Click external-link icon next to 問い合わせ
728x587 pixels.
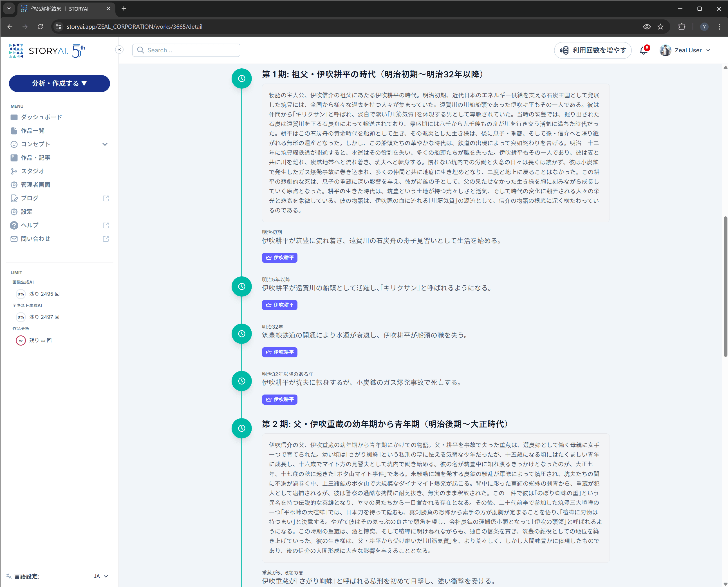pos(106,239)
